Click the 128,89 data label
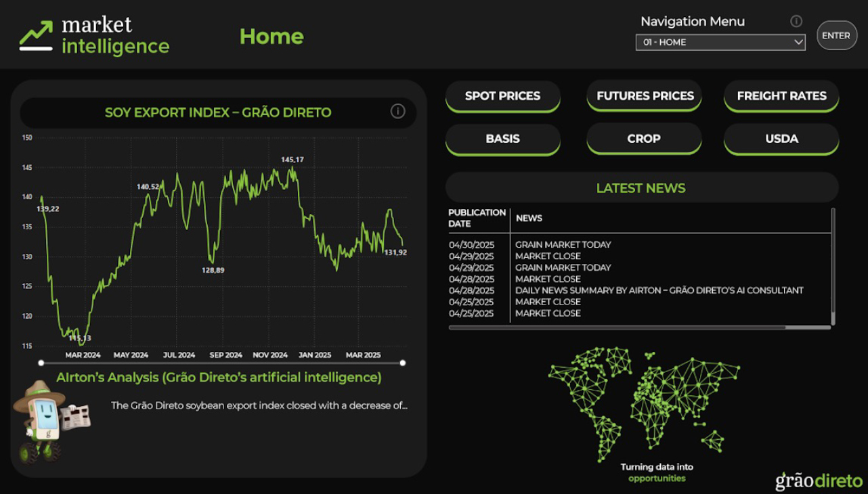868x494 pixels. click(x=213, y=270)
